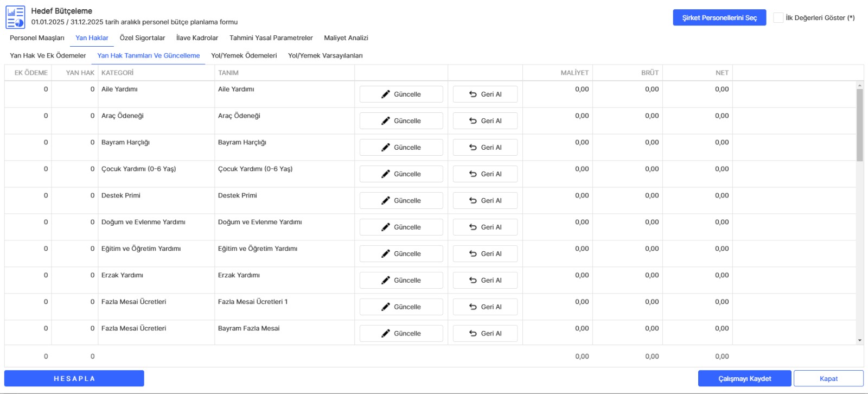Click pencil icon in Erzak Yardımı row
Viewport: 868px width, 394px height.
pos(385,281)
